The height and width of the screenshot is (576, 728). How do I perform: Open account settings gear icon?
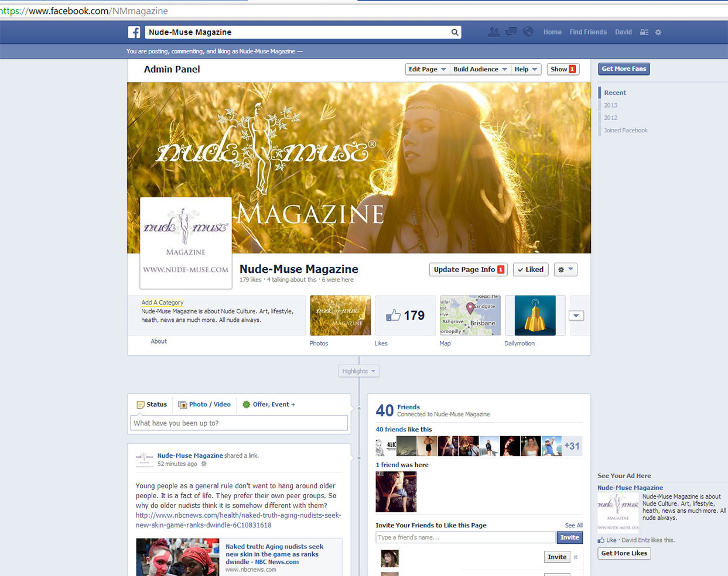tap(658, 32)
